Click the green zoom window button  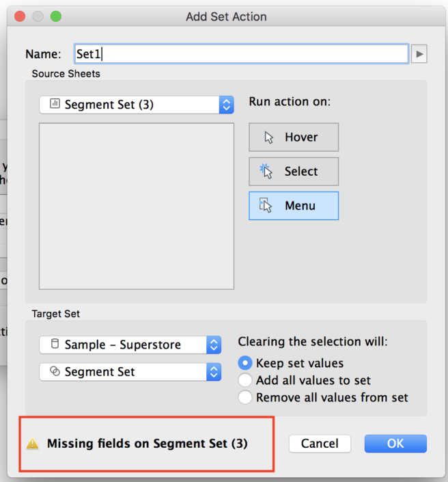click(55, 16)
